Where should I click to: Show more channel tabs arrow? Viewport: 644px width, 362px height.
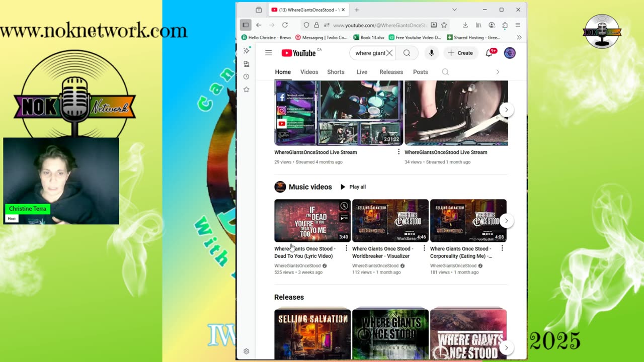click(498, 72)
